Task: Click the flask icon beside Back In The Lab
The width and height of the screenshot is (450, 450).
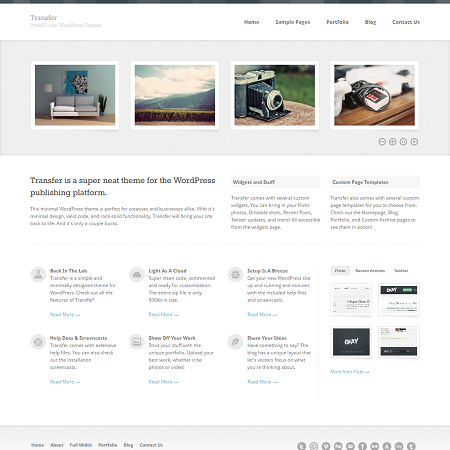Action: (38, 275)
